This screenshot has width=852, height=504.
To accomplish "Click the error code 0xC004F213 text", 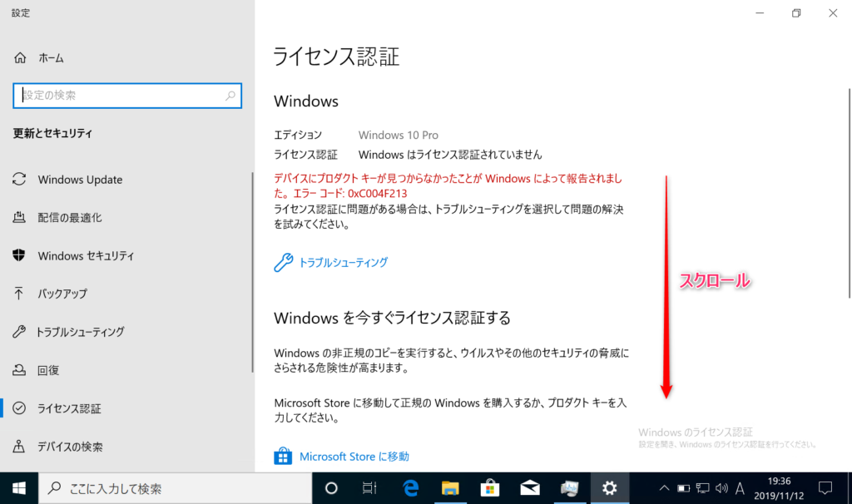I will tap(377, 193).
